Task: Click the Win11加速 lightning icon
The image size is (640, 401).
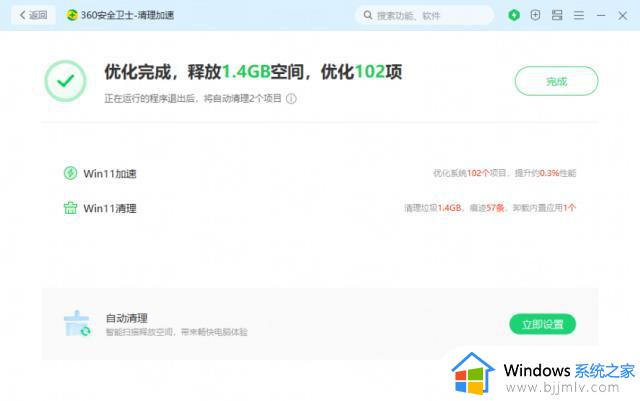Action: coord(70,173)
